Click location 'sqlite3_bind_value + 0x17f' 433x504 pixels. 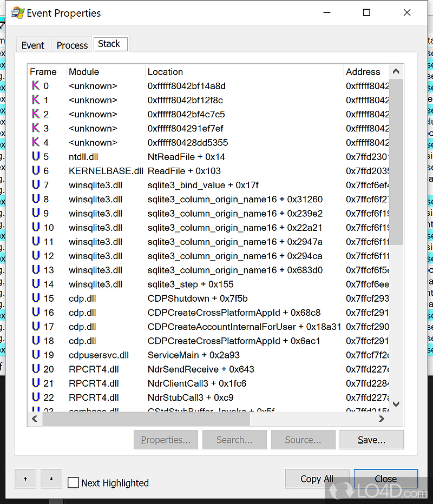tap(203, 185)
